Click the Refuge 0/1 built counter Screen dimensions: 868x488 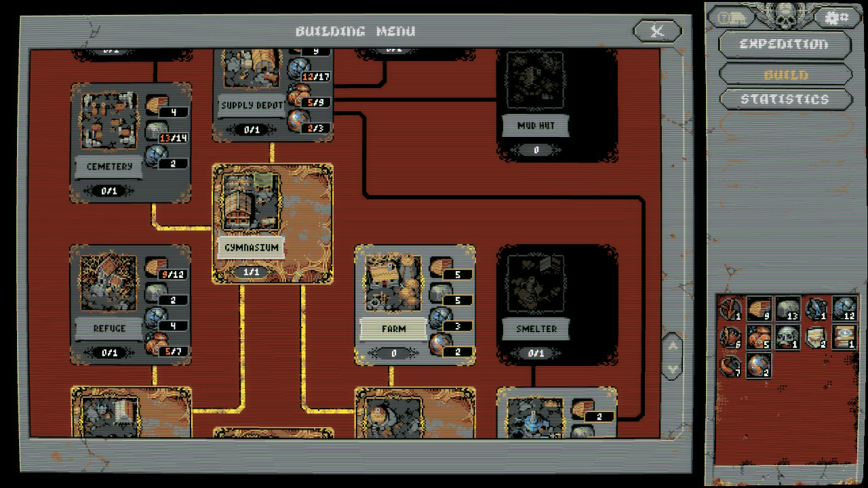click(x=109, y=353)
